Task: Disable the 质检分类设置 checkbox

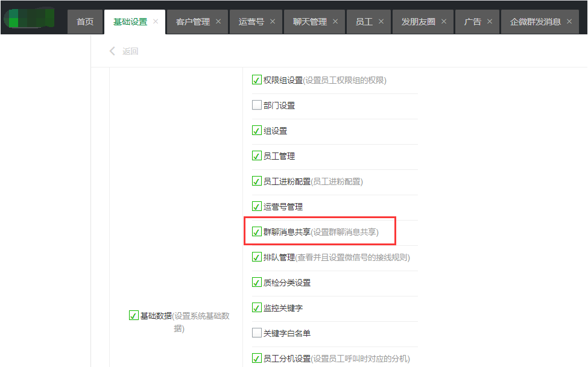Action: pos(256,282)
